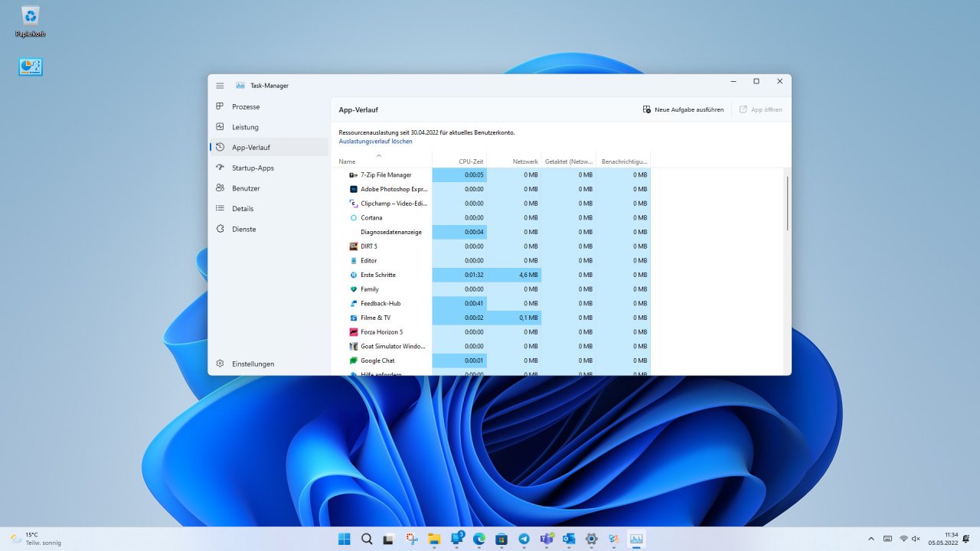980x551 pixels.
Task: Click the 0:00:41 CPU time cell
Action: pos(459,304)
